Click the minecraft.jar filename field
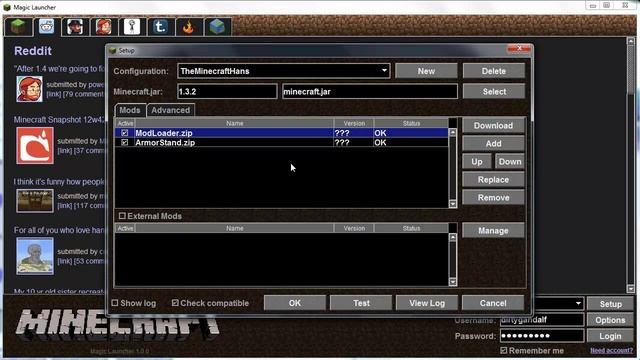This screenshot has width=640, height=360. click(370, 91)
